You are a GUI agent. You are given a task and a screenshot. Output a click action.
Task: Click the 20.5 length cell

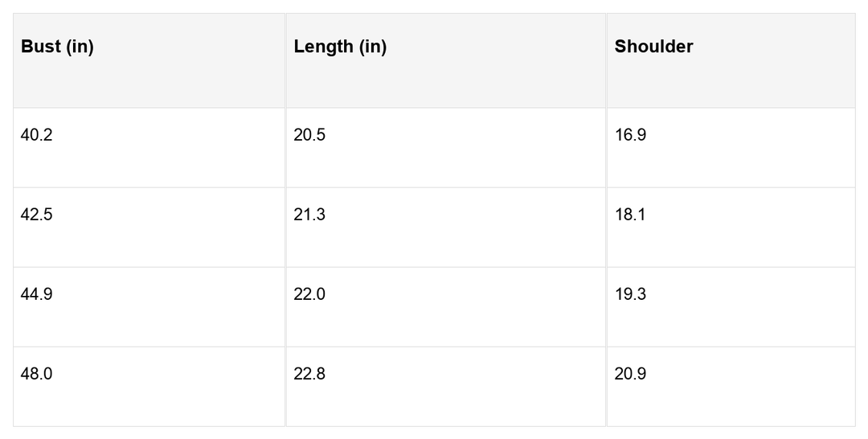click(x=309, y=135)
